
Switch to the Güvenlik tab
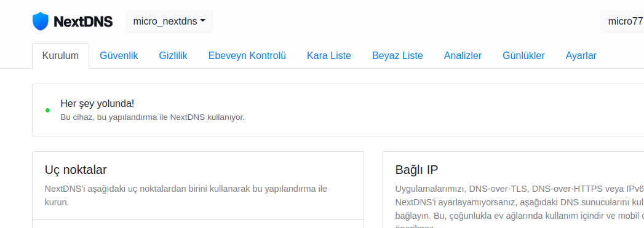coord(119,56)
